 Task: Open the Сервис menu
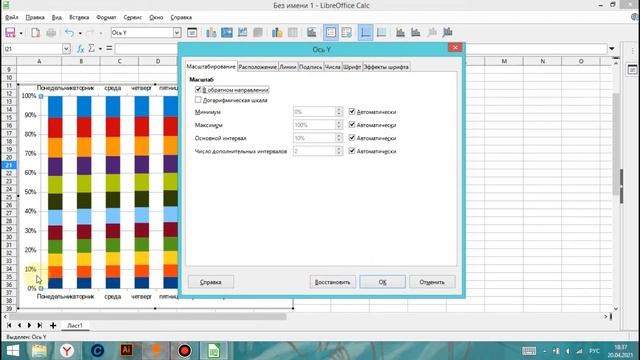click(x=133, y=18)
